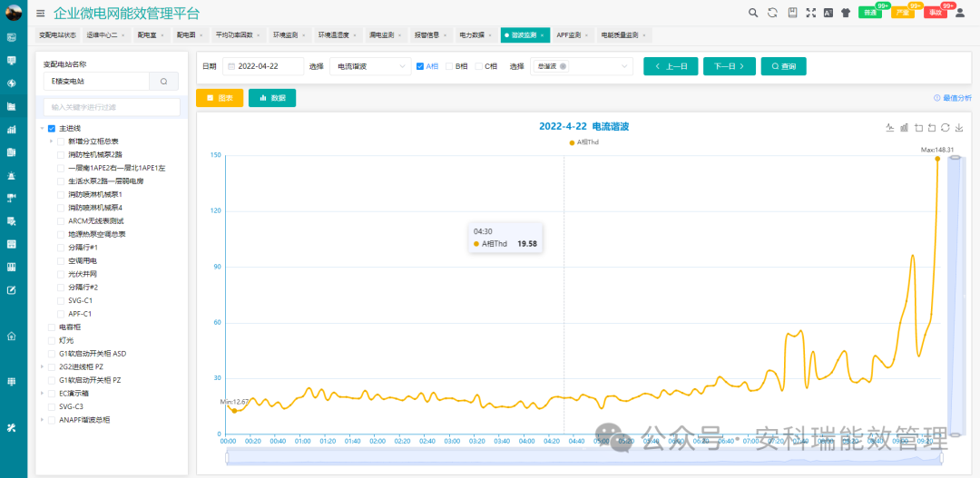Click the sidebar apps grid icon
This screenshot has height=478, width=980.
[x=11, y=382]
